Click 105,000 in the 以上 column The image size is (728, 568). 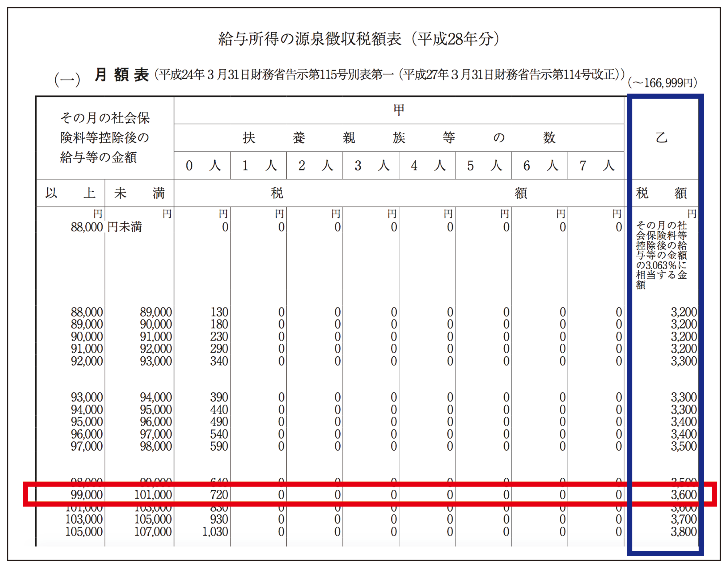pyautogui.click(x=84, y=532)
